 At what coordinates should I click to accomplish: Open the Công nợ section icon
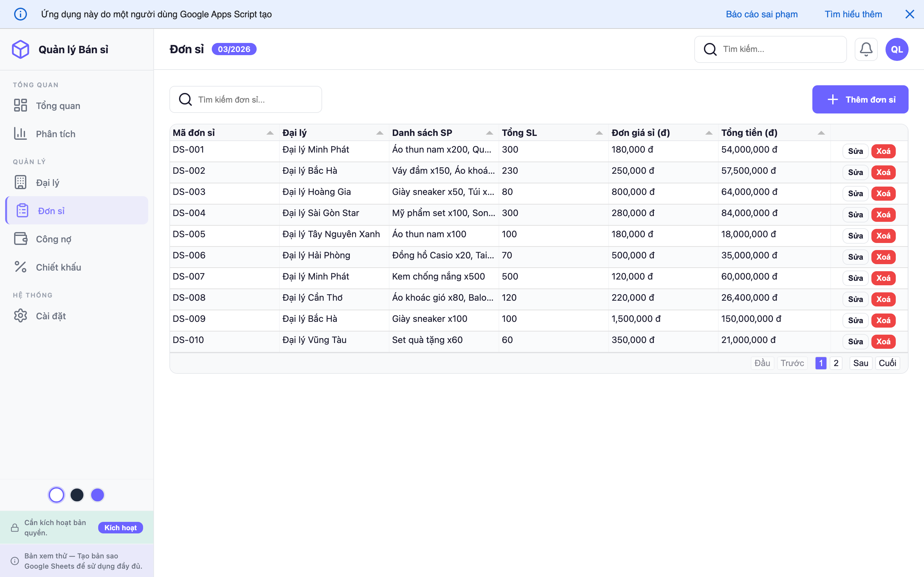[21, 238]
